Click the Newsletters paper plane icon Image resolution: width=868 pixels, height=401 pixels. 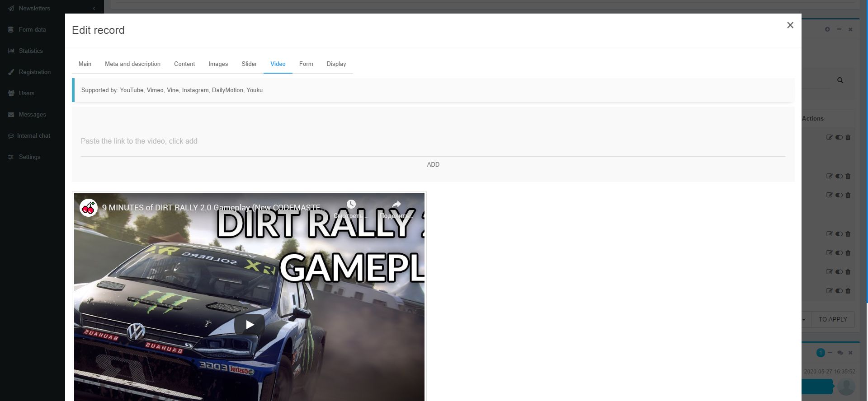coord(11,9)
